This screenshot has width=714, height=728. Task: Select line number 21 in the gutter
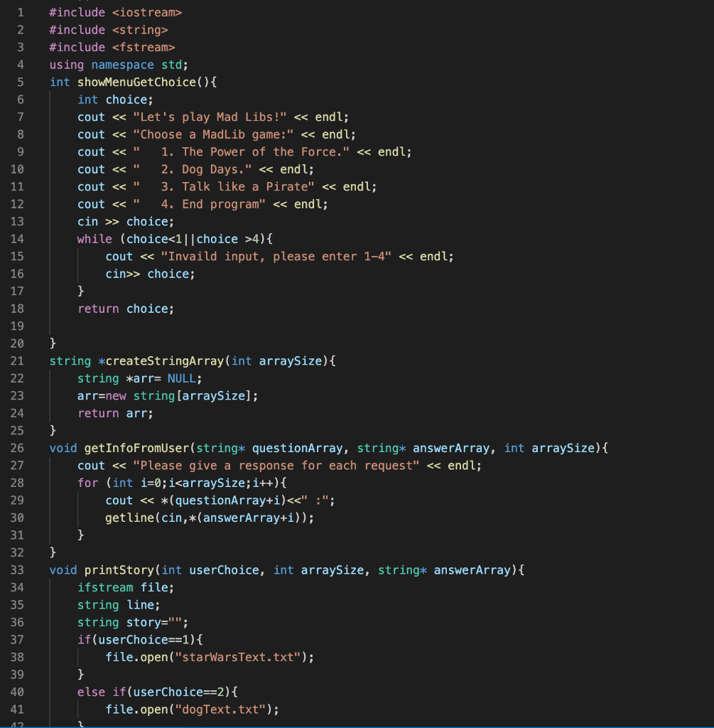point(17,360)
